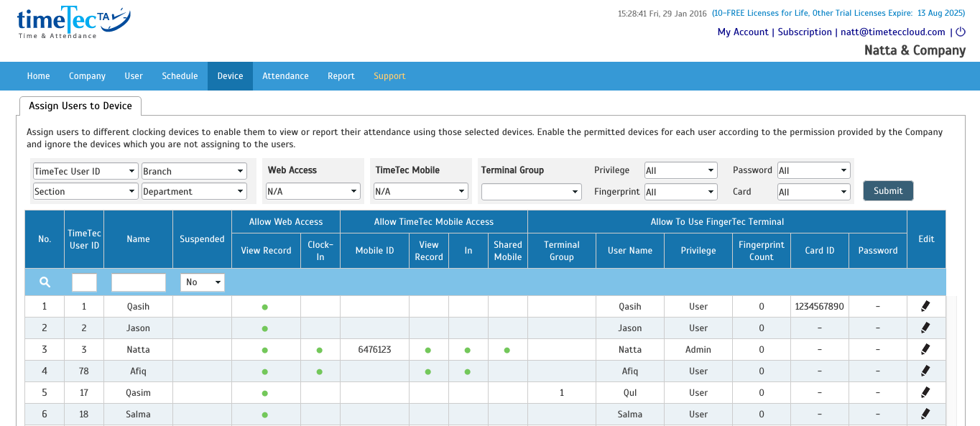This screenshot has width=980, height=426.
Task: Click the Card ID column header
Action: click(820, 251)
